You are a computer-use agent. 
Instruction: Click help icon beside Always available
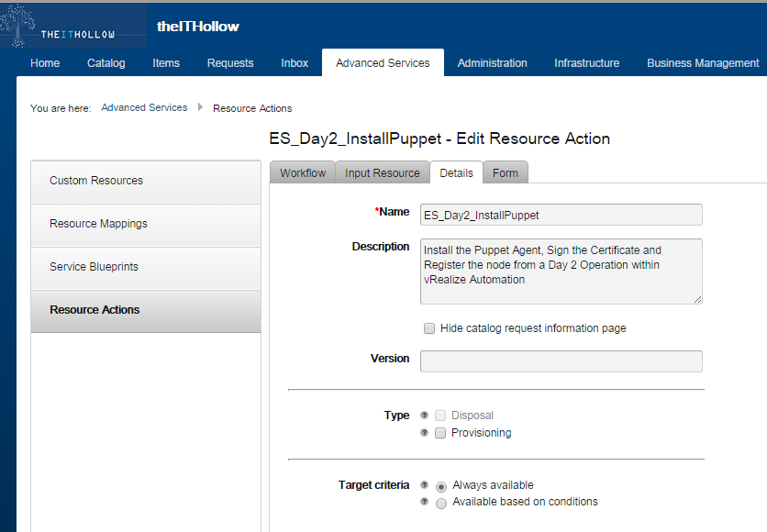pos(424,485)
